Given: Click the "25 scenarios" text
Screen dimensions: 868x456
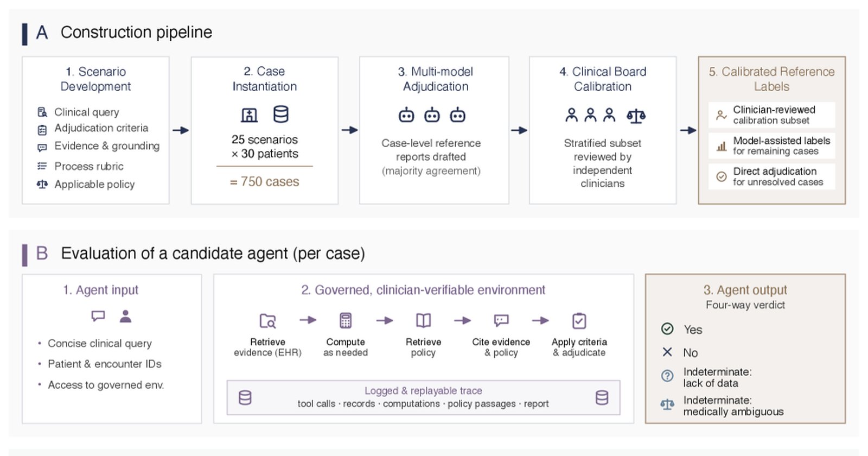Looking at the screenshot, I should tap(265, 140).
